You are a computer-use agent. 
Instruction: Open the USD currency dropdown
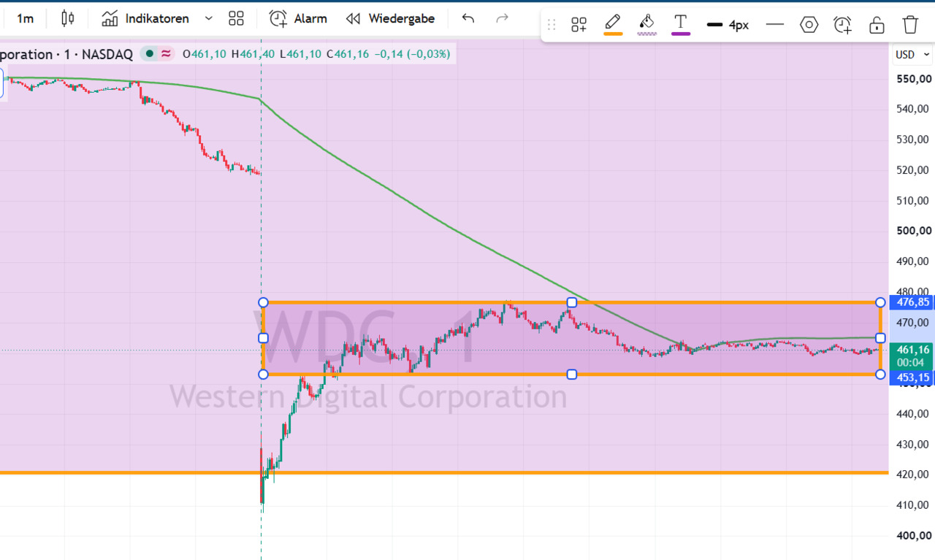pyautogui.click(x=912, y=55)
